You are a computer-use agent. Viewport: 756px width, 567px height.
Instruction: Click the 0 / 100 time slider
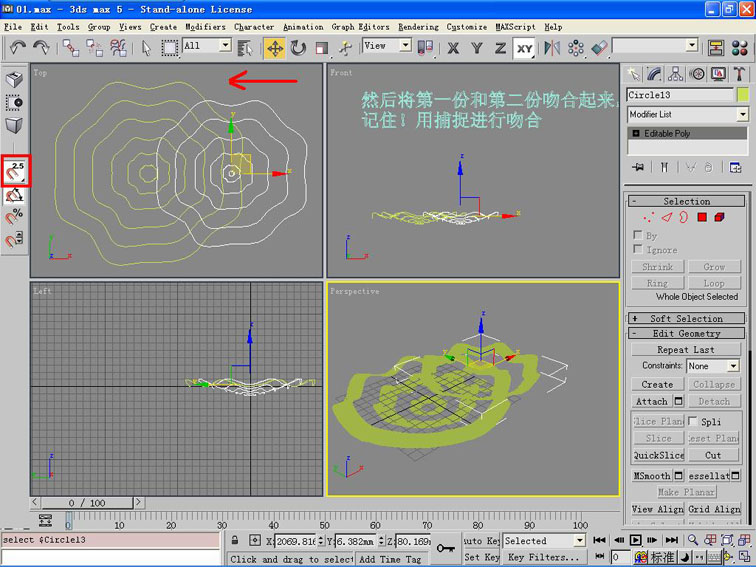87,503
